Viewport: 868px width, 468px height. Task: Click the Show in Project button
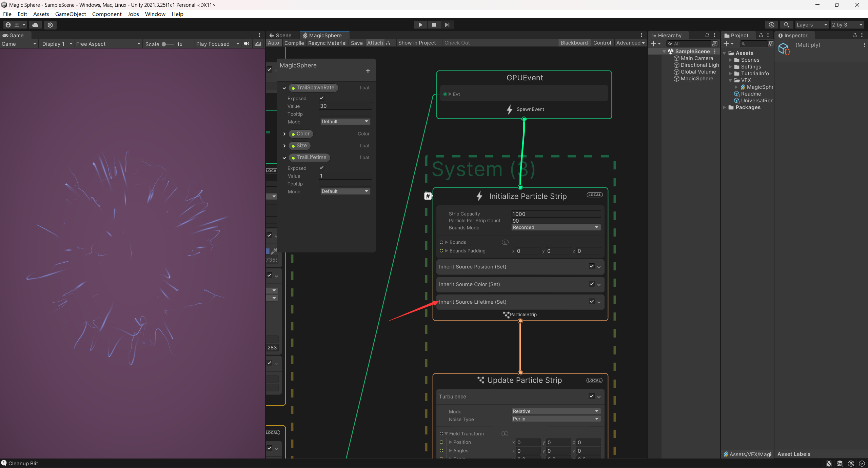coord(417,43)
